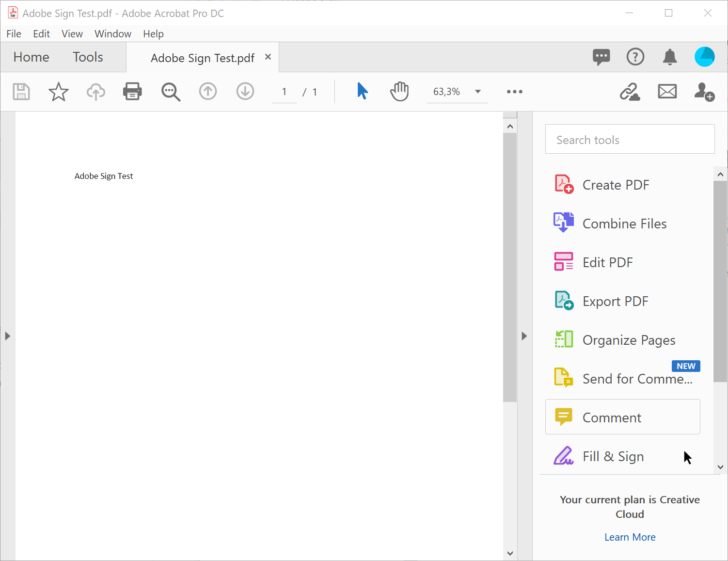Go to previous page arrow icon
The image size is (728, 561).
(208, 91)
